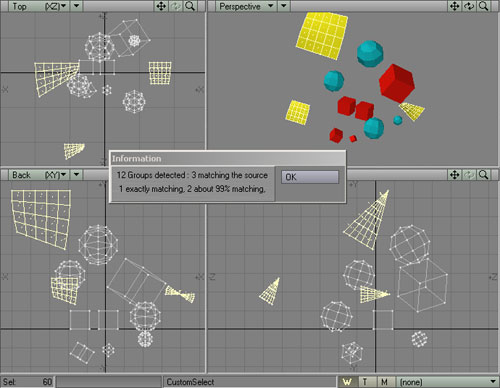Click the large red cube in Perspective
Screen dimensions: 500x388
tap(397, 83)
